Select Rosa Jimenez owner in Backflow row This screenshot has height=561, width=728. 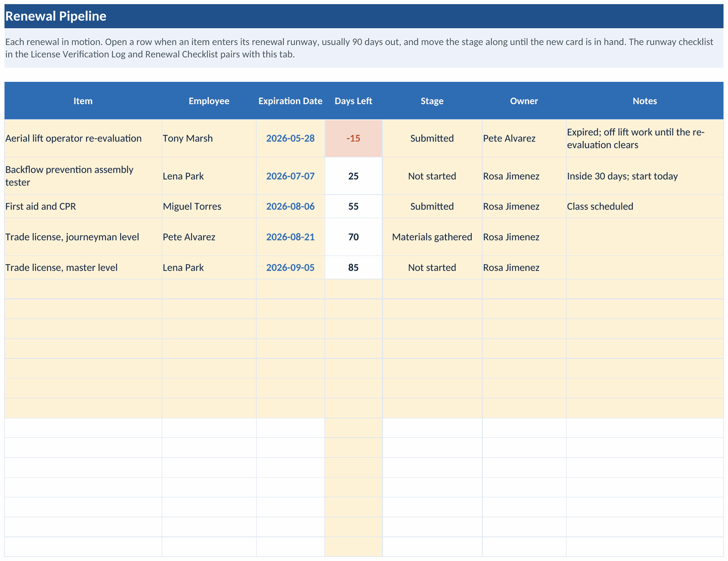(524, 176)
